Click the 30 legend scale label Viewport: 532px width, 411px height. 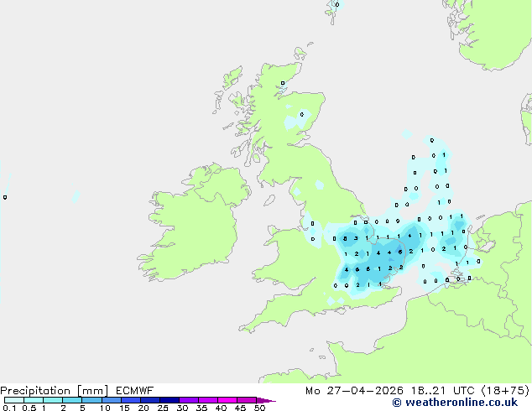tap(182, 408)
